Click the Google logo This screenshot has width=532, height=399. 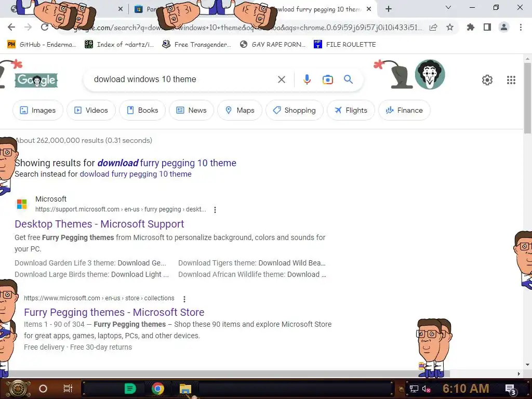[36, 81]
